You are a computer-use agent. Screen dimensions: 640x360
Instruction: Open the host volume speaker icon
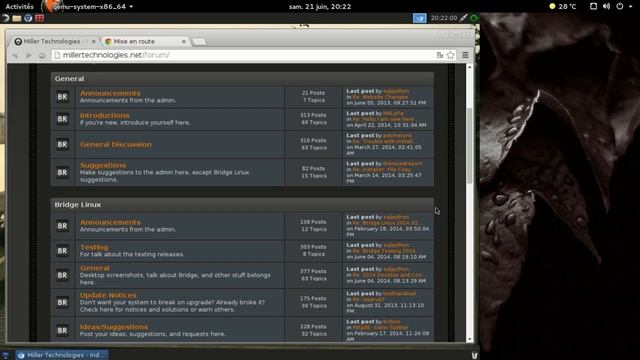pyautogui.click(x=607, y=6)
